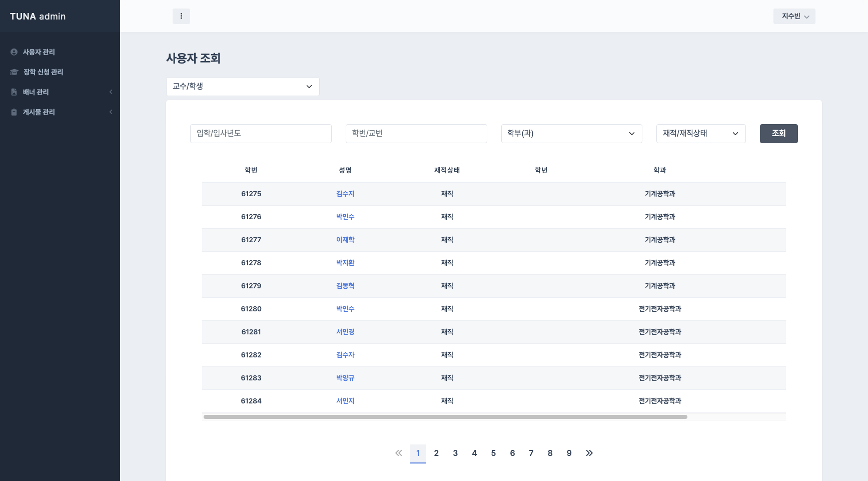This screenshot has height=481, width=868.
Task: Jump to last page with double-right arrow
Action: [589, 453]
